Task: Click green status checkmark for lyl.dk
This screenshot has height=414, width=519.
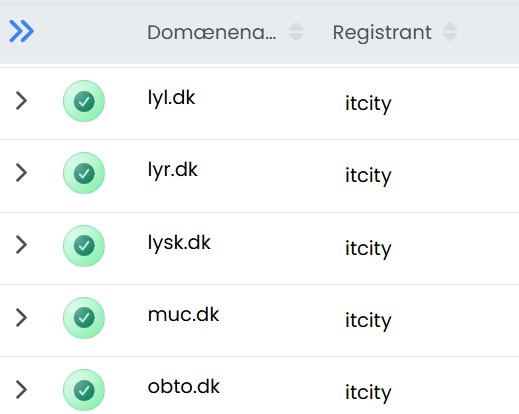Action: coord(84,101)
